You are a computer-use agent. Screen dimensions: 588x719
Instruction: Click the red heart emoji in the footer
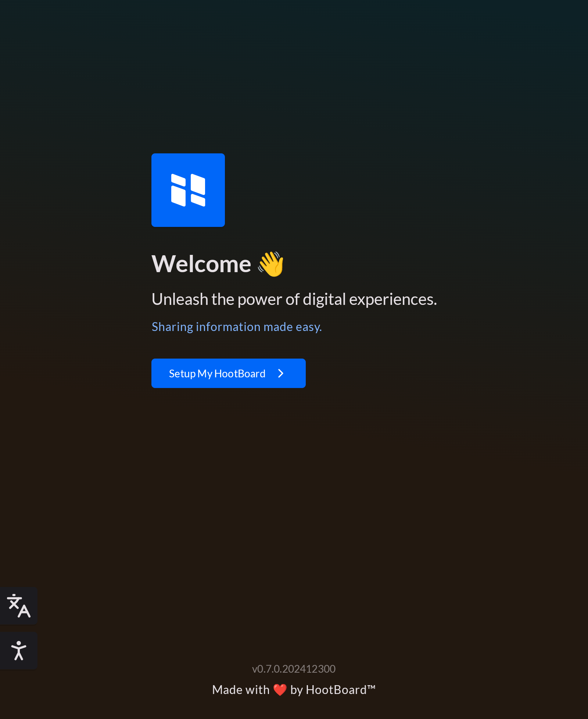[280, 690]
